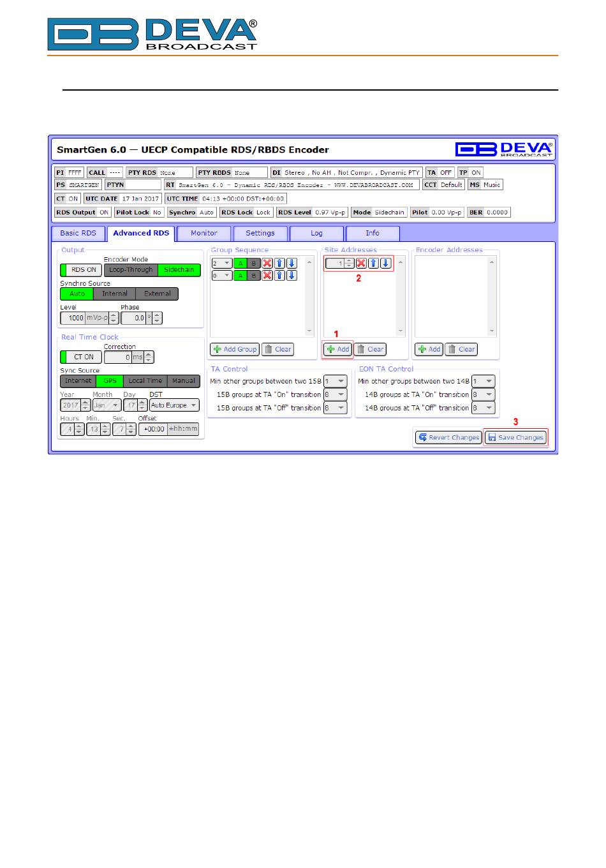Open 14B groups at TA Off dropdown
The height and width of the screenshot is (868, 606).
483,408
